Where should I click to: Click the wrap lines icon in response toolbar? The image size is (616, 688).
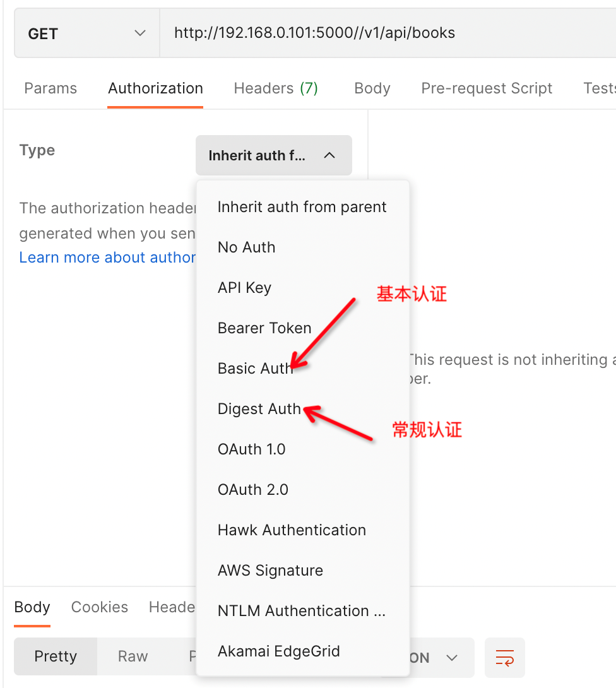504,657
